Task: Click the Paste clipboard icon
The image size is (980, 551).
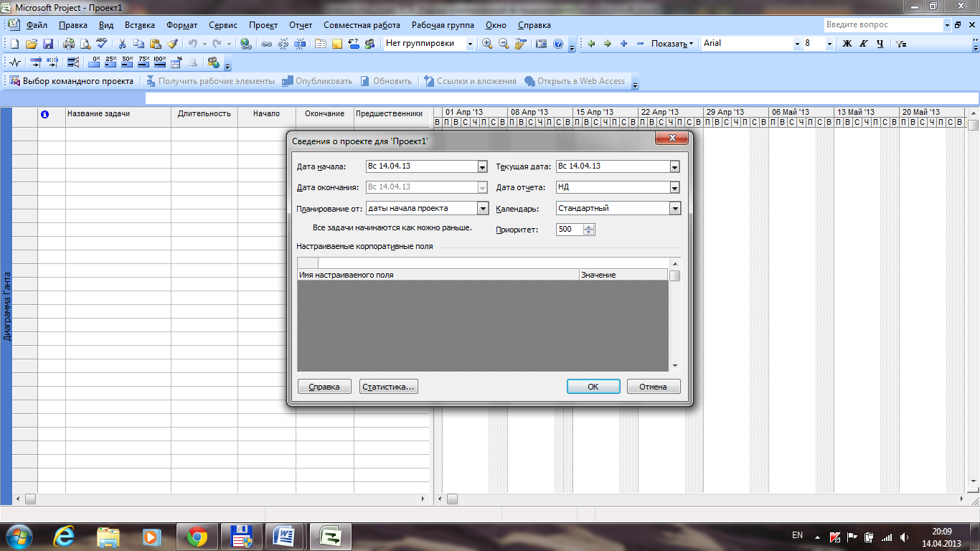Action: [x=156, y=44]
